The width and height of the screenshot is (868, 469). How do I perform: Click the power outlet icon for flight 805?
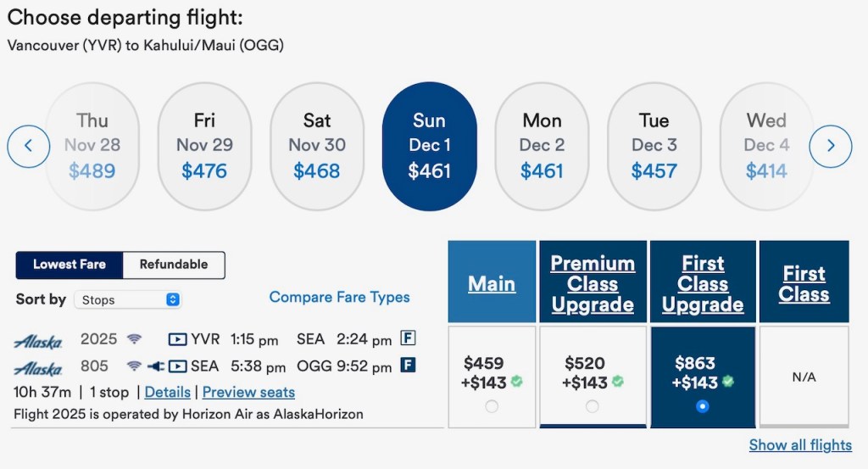click(x=155, y=366)
